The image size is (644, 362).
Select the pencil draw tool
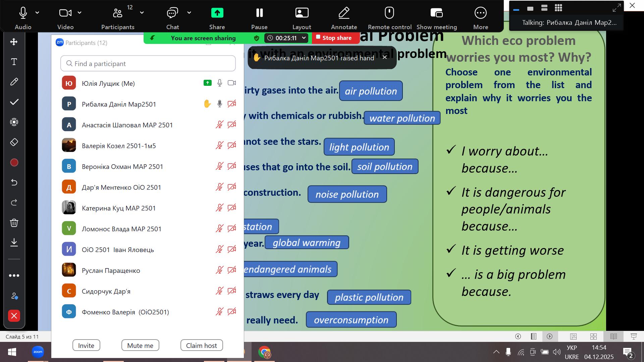(14, 82)
